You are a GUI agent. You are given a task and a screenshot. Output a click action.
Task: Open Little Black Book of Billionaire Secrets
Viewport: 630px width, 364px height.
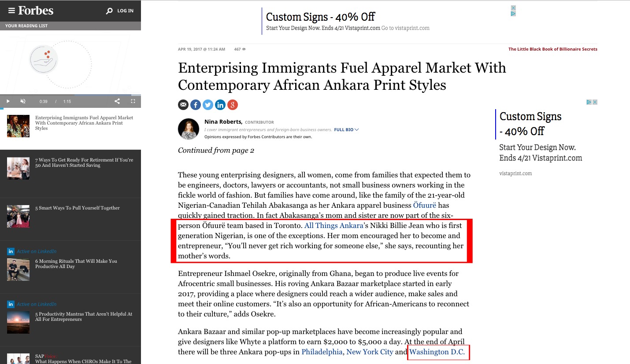552,49
